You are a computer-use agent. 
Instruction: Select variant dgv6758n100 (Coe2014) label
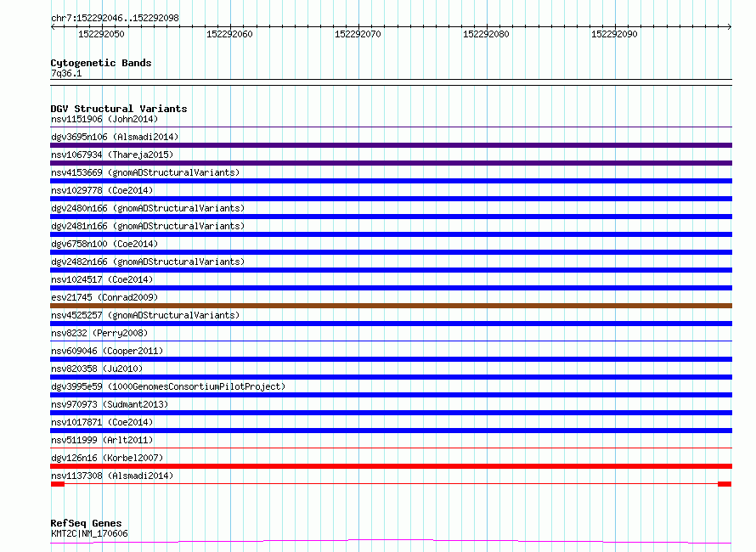[104, 244]
